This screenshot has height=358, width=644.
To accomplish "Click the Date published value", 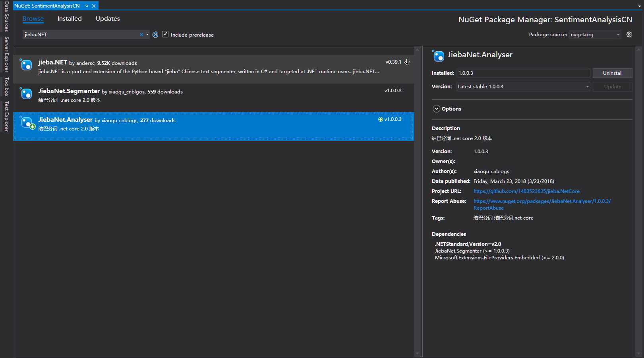I will point(514,181).
